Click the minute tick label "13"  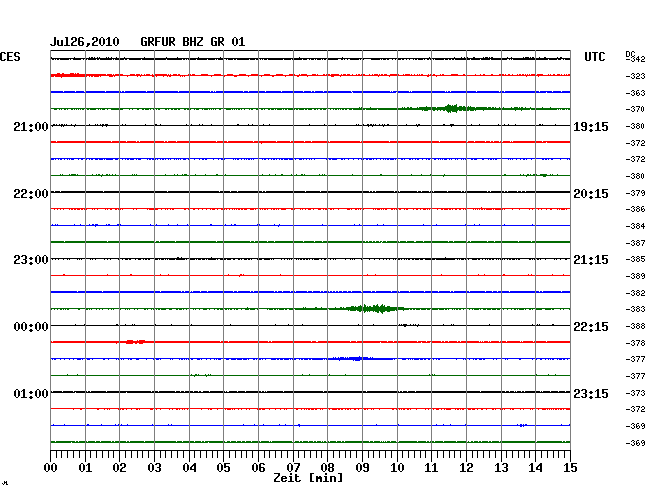(x=501, y=467)
